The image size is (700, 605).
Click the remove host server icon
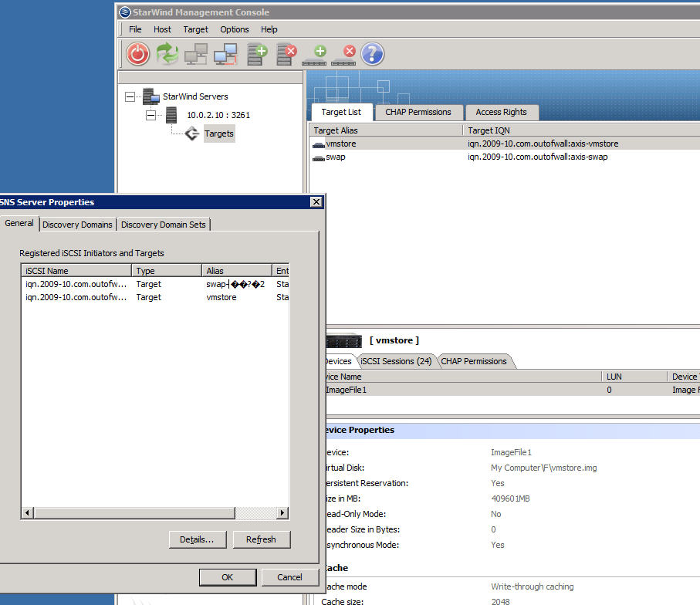(286, 55)
